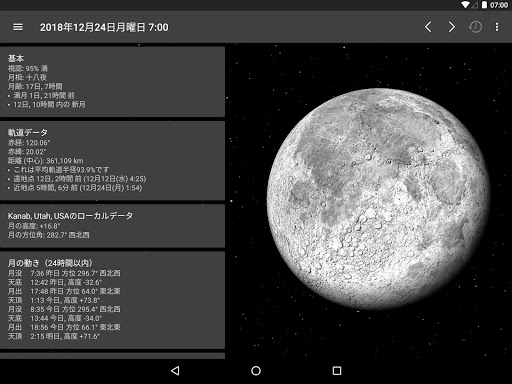Tap the Android recent apps button
Viewport: 512px width, 384px height.
click(x=337, y=371)
